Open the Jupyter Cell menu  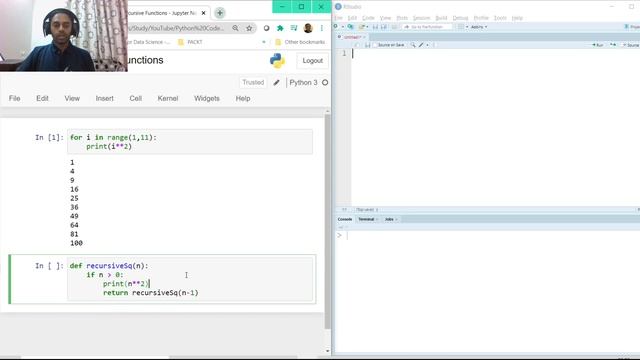click(136, 98)
